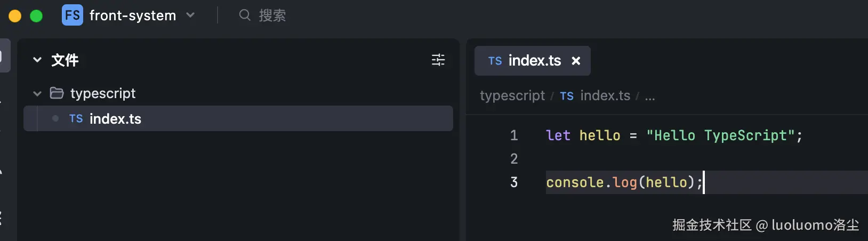Click line number 1 in the gutter
Screen dimensions: 868x241
click(x=514, y=135)
